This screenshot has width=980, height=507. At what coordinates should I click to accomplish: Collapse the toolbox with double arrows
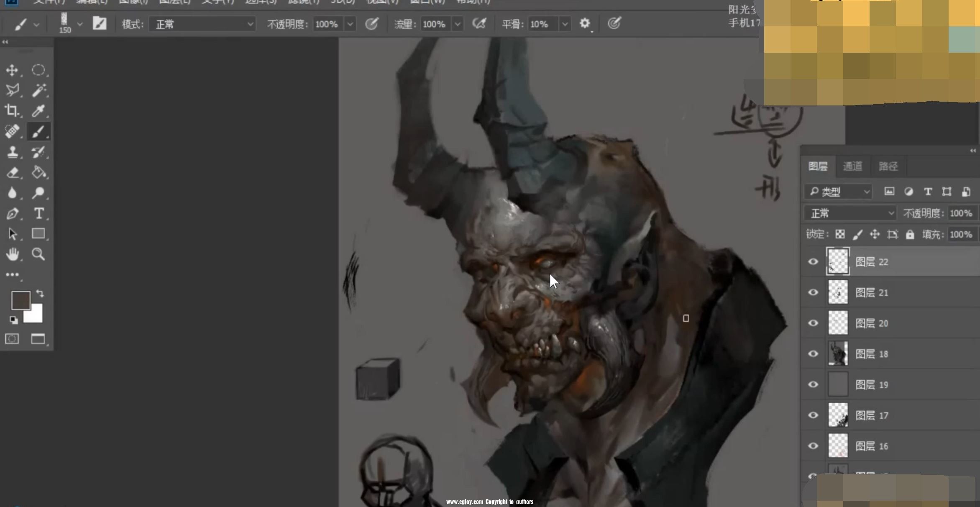[5, 42]
